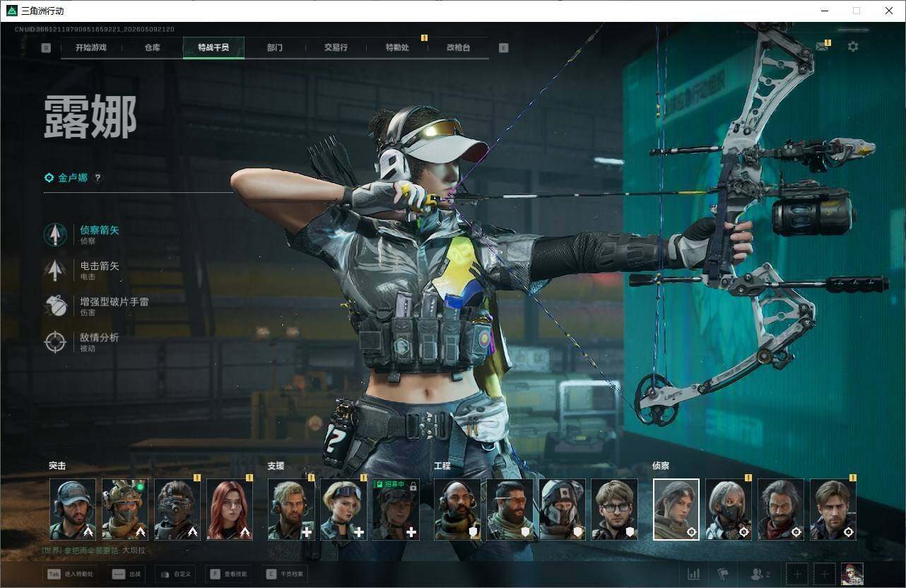Screen dimensions: 906x588
Task: Click the 查看技能 view skills button
Action: click(x=229, y=574)
